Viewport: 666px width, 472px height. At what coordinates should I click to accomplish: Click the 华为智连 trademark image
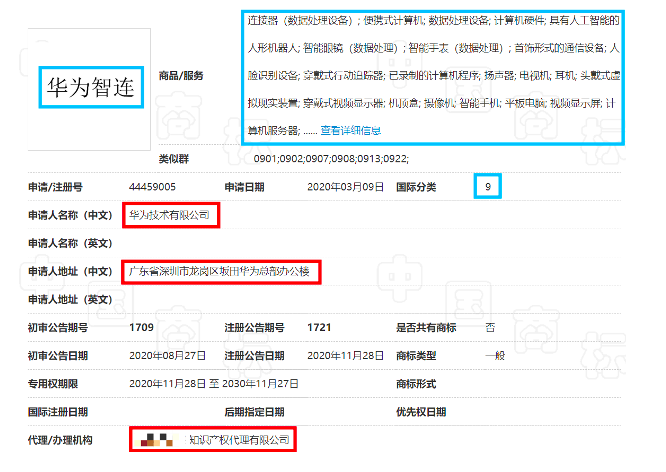pos(90,88)
